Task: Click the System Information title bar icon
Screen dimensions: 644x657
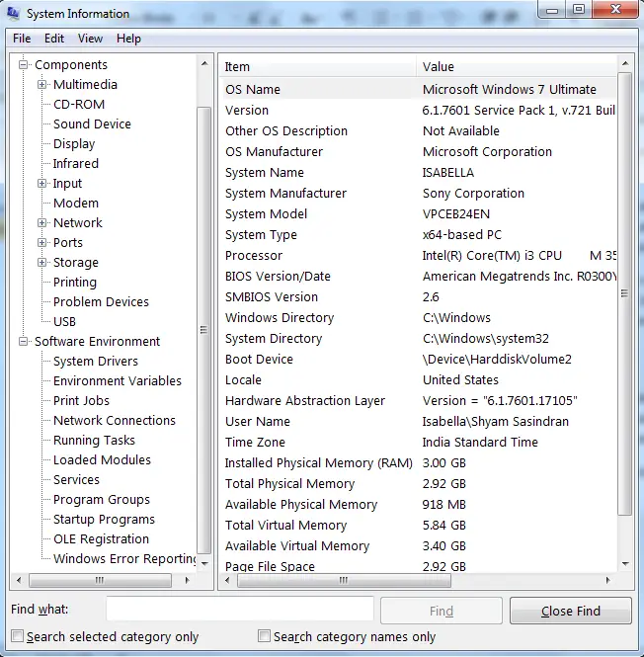Action: 13,14
